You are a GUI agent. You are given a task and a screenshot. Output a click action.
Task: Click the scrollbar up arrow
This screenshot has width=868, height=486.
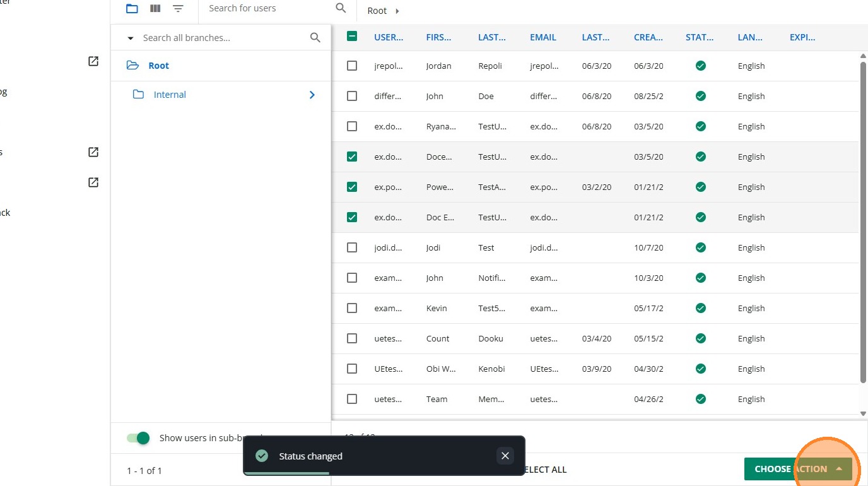coord(864,56)
